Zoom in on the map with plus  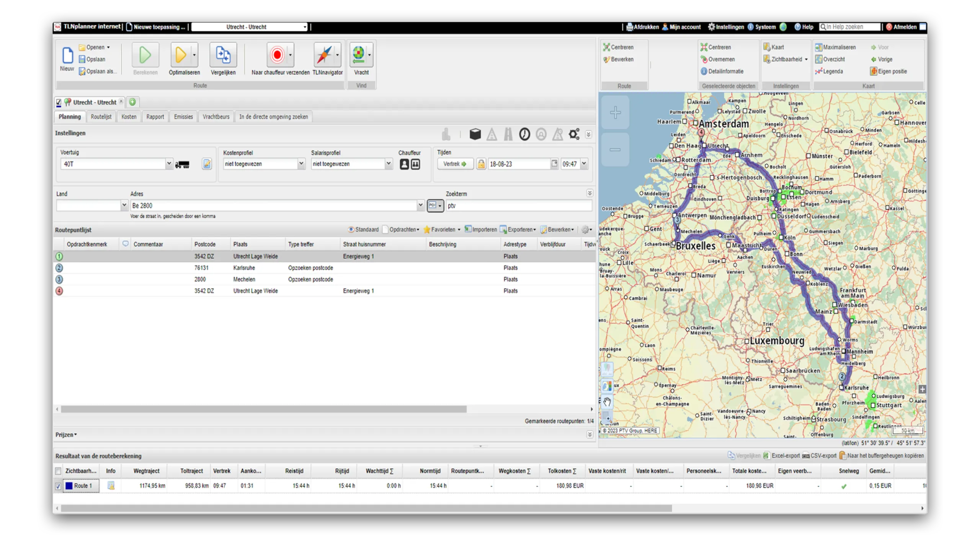coord(615,112)
